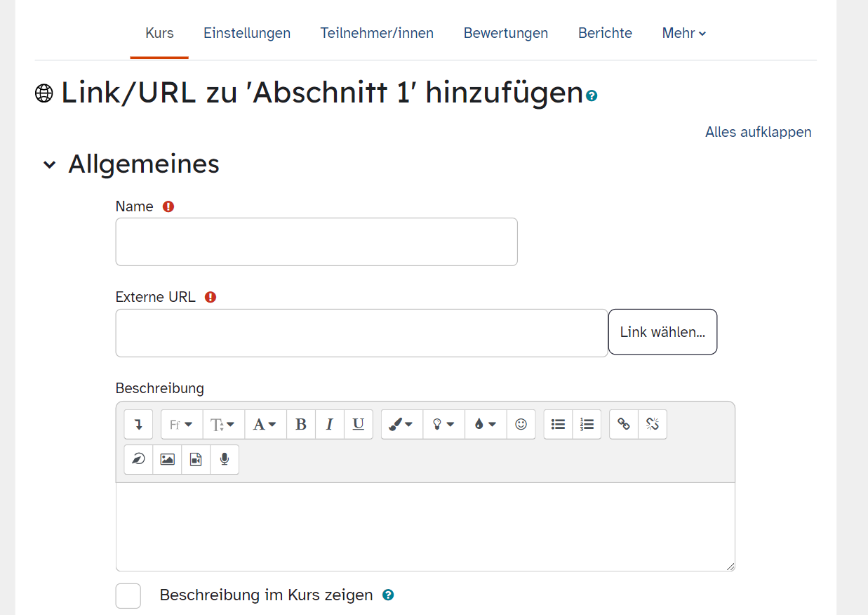Click the insert link chain icon

624,425
